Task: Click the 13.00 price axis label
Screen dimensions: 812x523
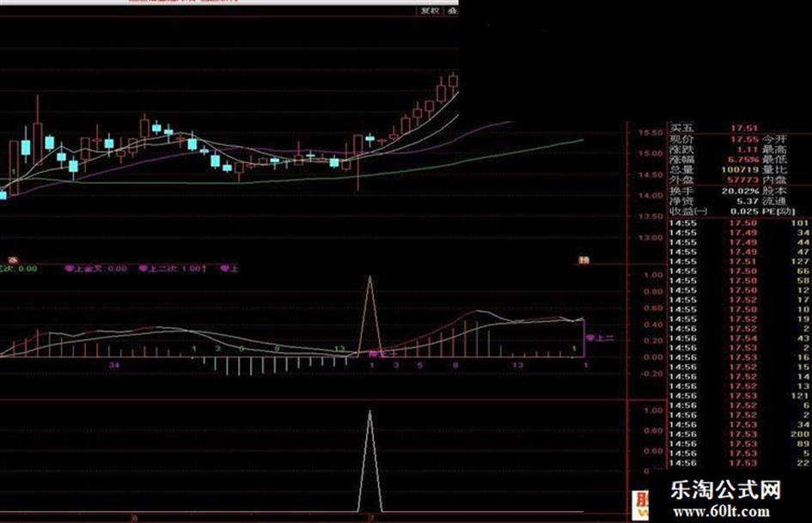Action: pos(650,238)
